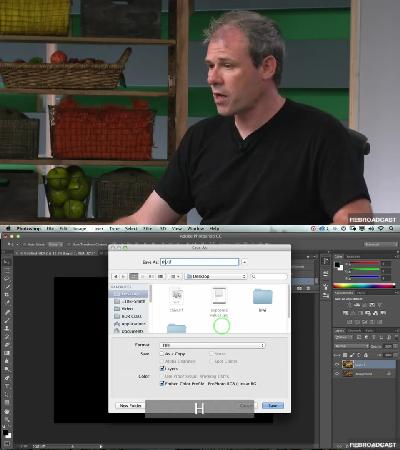Image resolution: width=400 pixels, height=450 pixels.
Task: Click lock all icon in Layers panel
Action: point(366,355)
